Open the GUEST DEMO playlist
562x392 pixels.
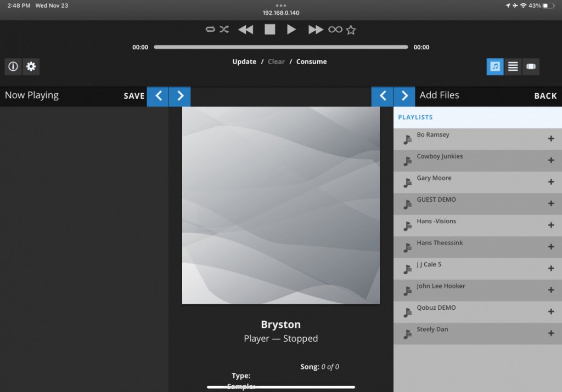coord(477,204)
